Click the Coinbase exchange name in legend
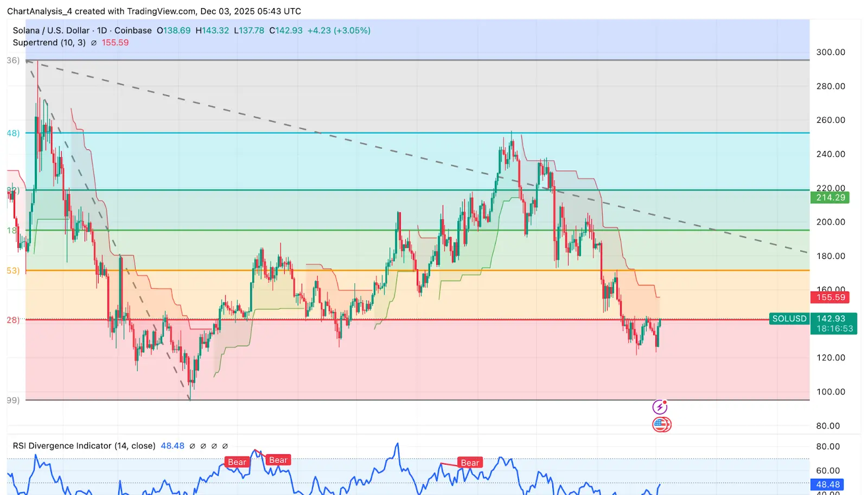Image resolution: width=868 pixels, height=495 pixels. (133, 30)
